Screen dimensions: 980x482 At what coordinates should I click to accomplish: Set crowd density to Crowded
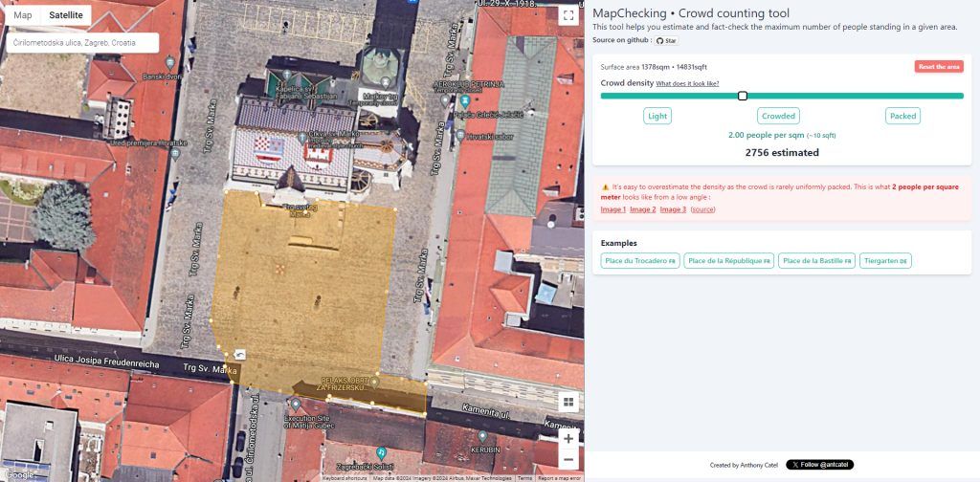778,116
